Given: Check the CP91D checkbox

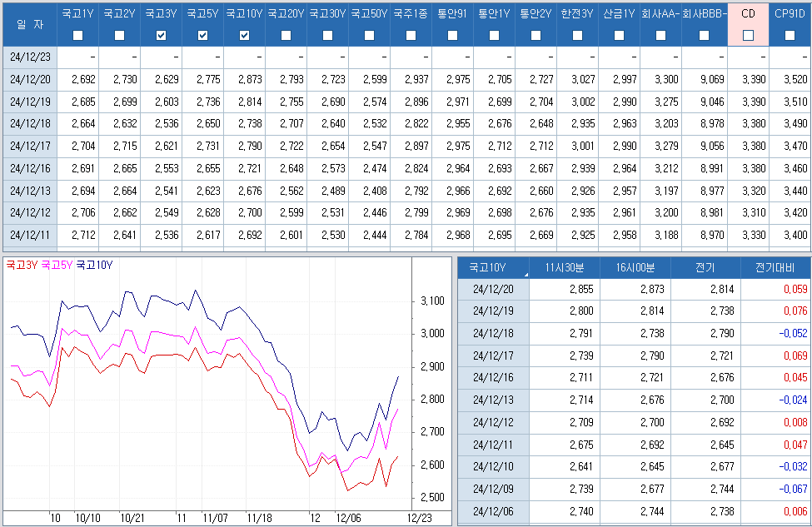Looking at the screenshot, I should [790, 35].
